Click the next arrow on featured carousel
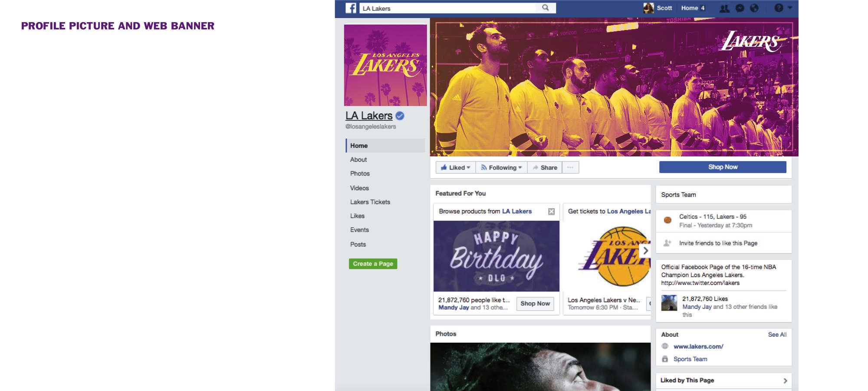 645,251
